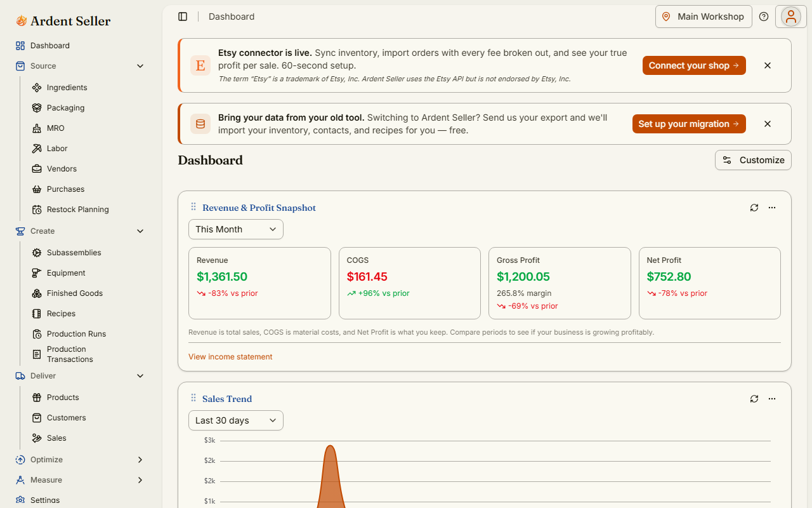This screenshot has width=812, height=508.
Task: Open the This Month period dropdown
Action: pos(236,229)
